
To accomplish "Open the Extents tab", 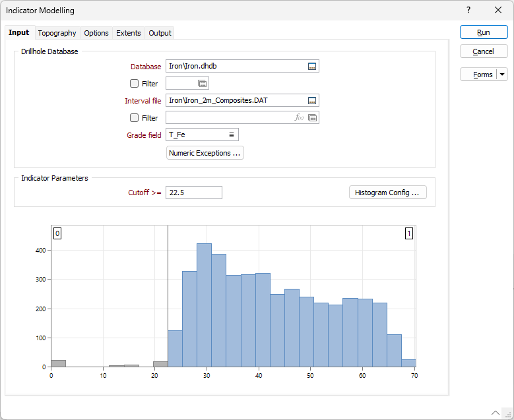I will point(129,33).
